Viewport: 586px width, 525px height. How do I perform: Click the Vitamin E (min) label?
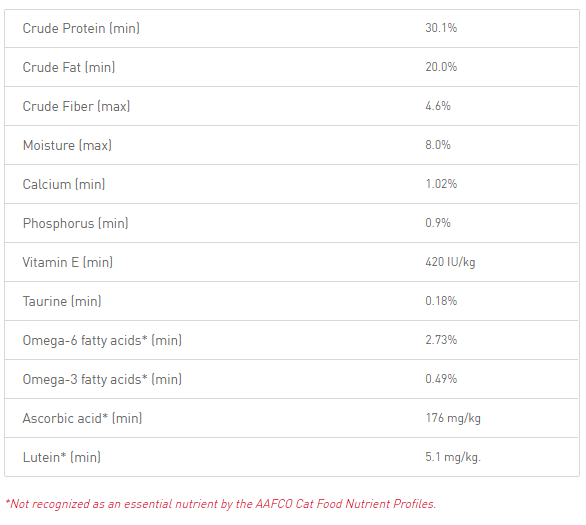pos(68,262)
